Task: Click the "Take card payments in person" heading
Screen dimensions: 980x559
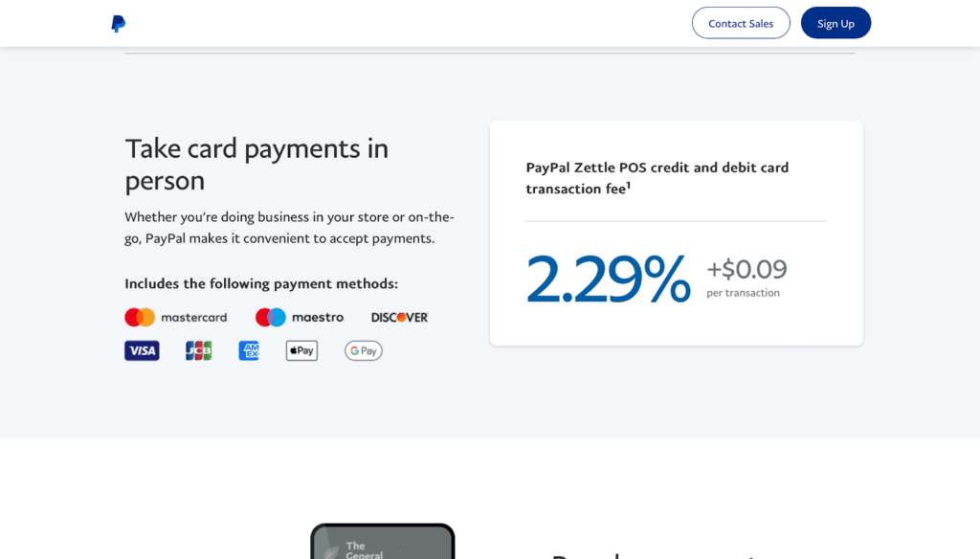Action: point(256,165)
